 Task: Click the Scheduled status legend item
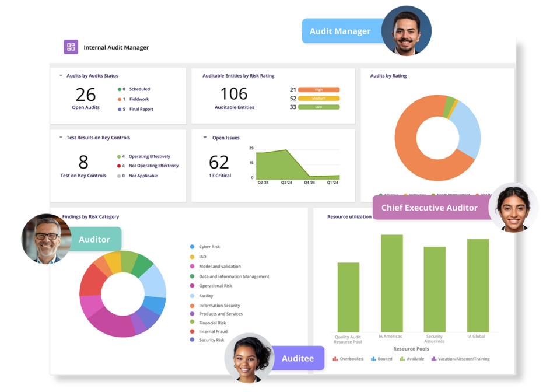pos(134,89)
